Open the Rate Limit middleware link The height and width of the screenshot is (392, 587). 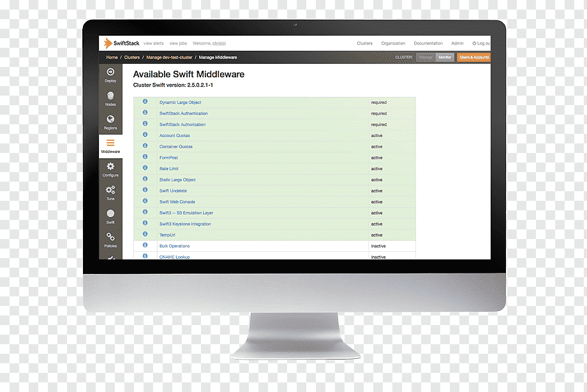(169, 169)
